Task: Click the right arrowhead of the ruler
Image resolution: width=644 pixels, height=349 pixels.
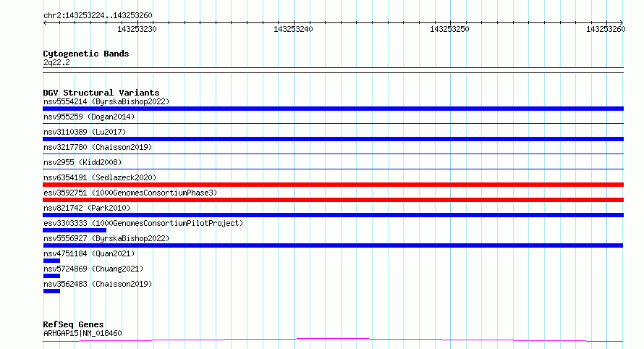Action: click(622, 23)
